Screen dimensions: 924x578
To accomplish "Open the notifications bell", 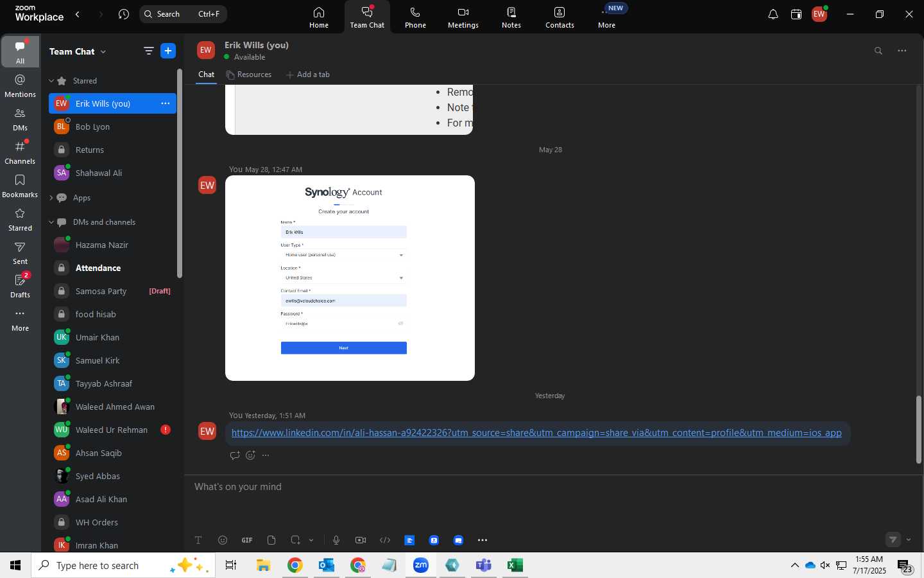I will 773,14.
